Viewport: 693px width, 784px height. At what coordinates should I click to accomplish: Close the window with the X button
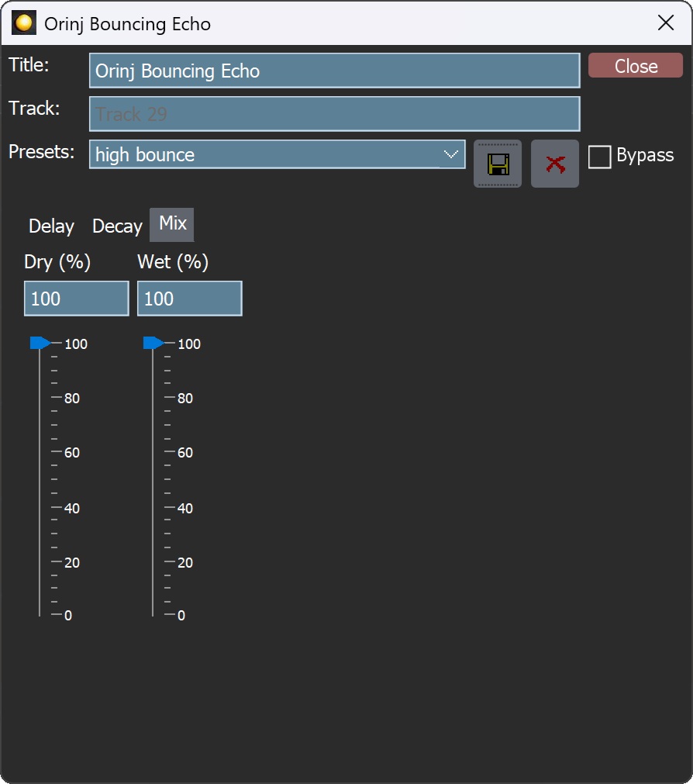(x=665, y=23)
